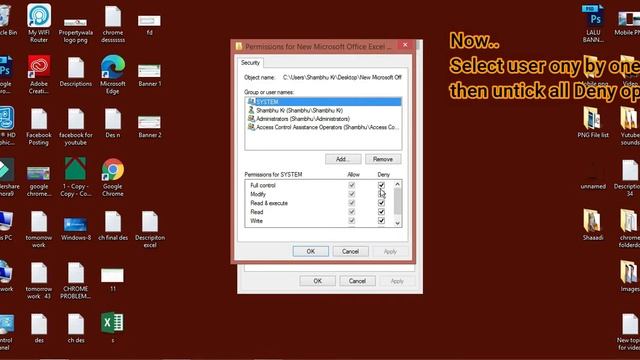Screen dimensions: 640x360
Task: Toggle Allow for Write permission
Action: click(351, 221)
